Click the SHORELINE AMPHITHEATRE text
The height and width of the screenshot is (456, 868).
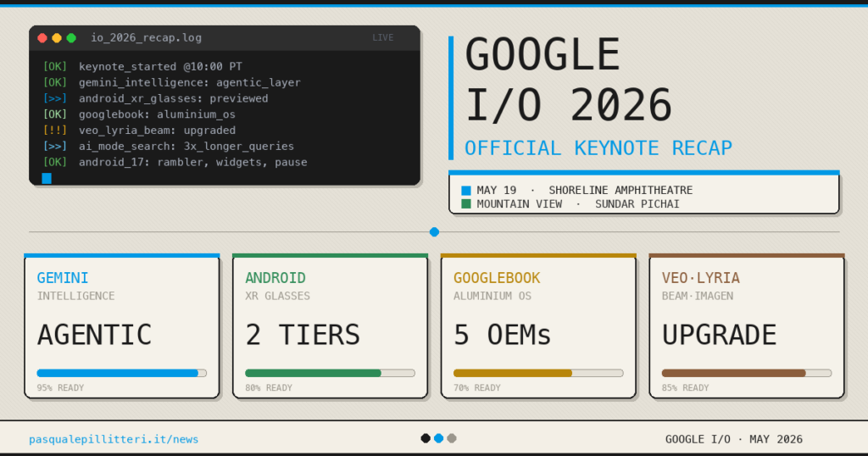(x=620, y=191)
